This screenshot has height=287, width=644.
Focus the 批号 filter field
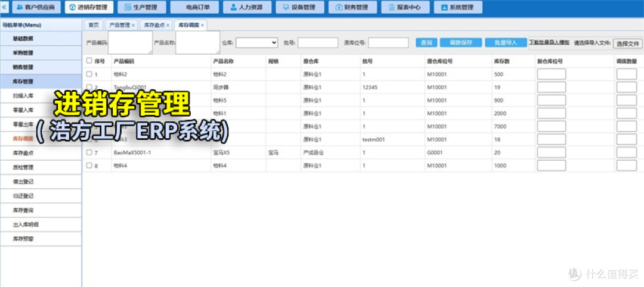(x=318, y=43)
